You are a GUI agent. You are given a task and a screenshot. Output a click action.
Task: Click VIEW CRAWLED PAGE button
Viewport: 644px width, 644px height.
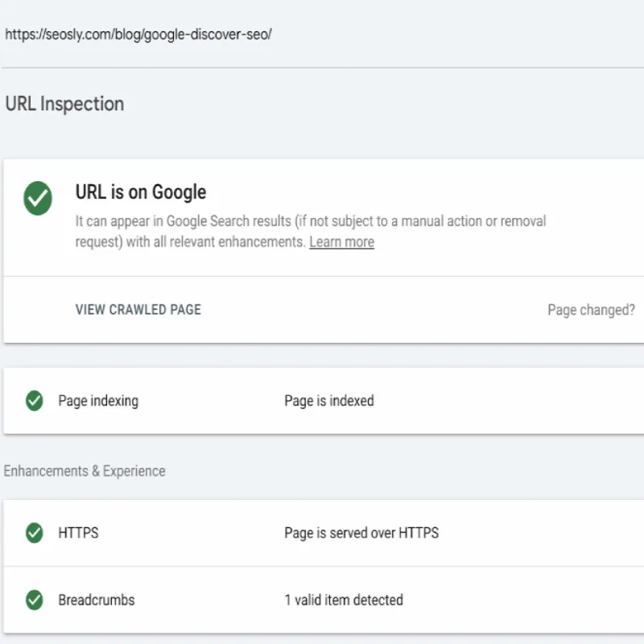(138, 310)
